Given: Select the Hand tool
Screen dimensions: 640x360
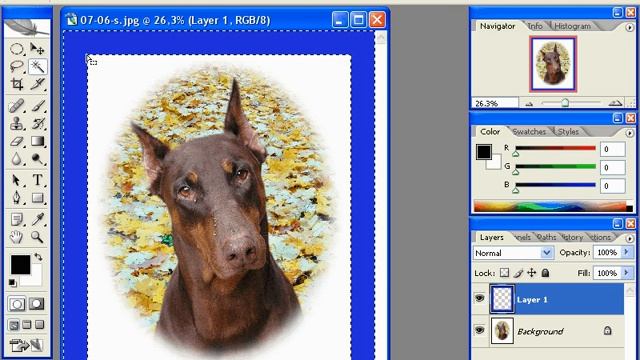Looking at the screenshot, I should [x=17, y=237].
